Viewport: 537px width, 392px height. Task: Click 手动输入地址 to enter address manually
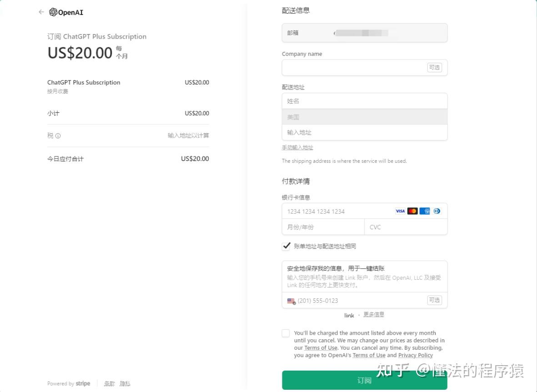click(x=297, y=147)
